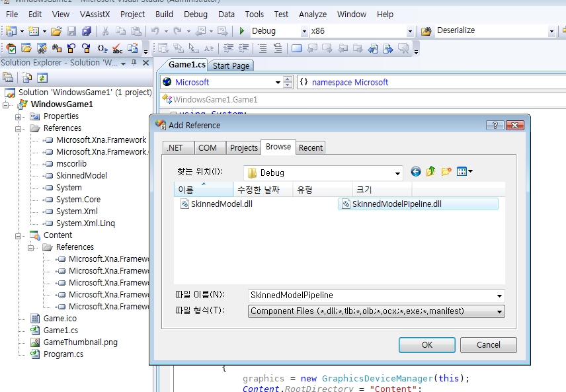
Task: Click the braces scope navigation icon
Action: [x=102, y=48]
